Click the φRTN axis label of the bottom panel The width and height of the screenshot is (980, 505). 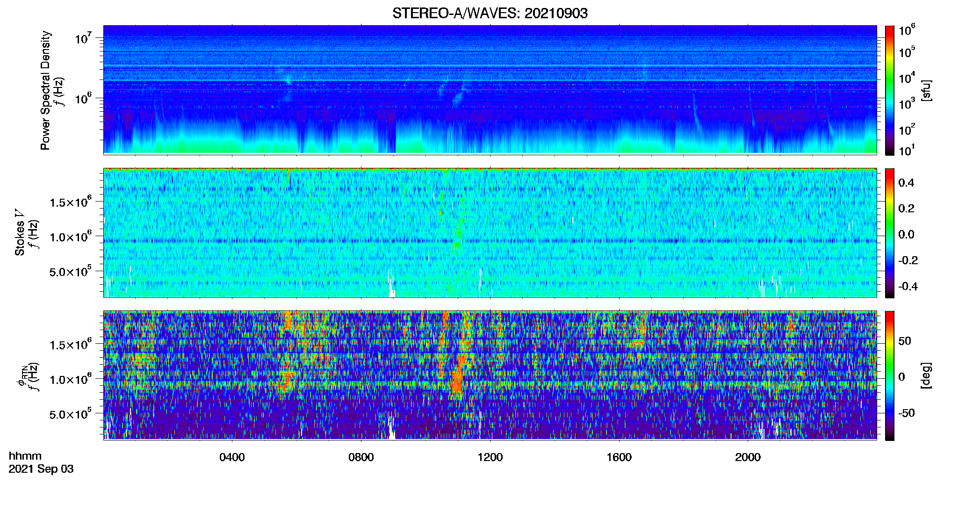pos(21,376)
